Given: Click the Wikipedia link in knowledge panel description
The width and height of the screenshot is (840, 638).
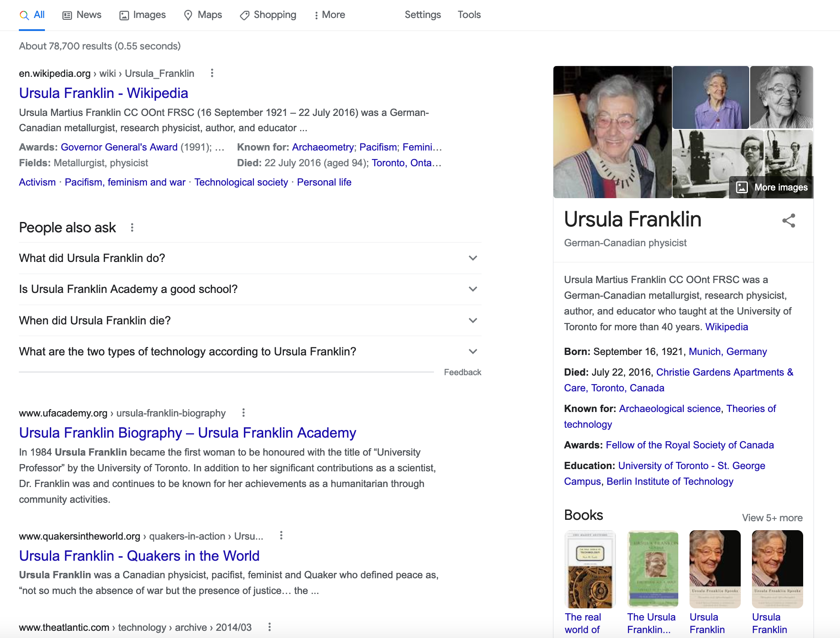Looking at the screenshot, I should [x=726, y=327].
